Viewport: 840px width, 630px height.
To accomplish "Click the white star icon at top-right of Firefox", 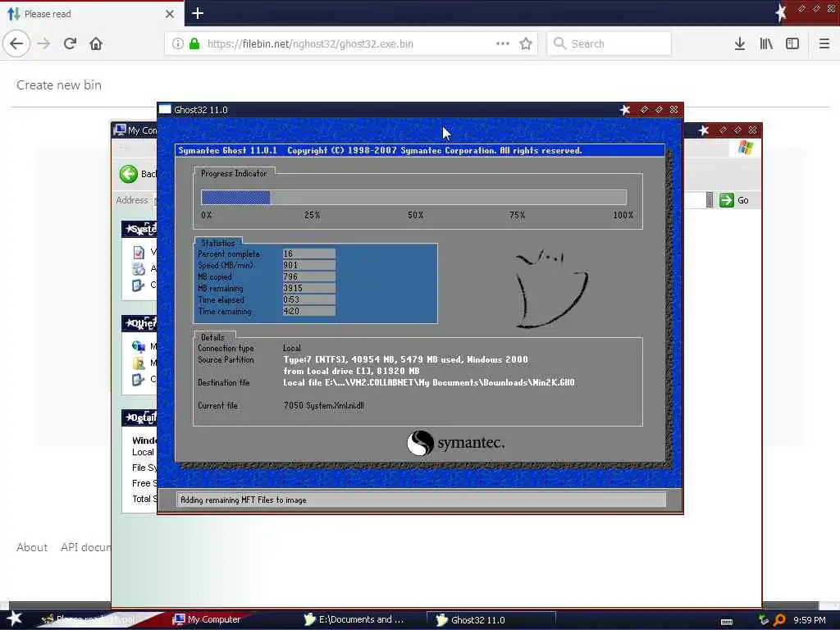I will point(781,12).
